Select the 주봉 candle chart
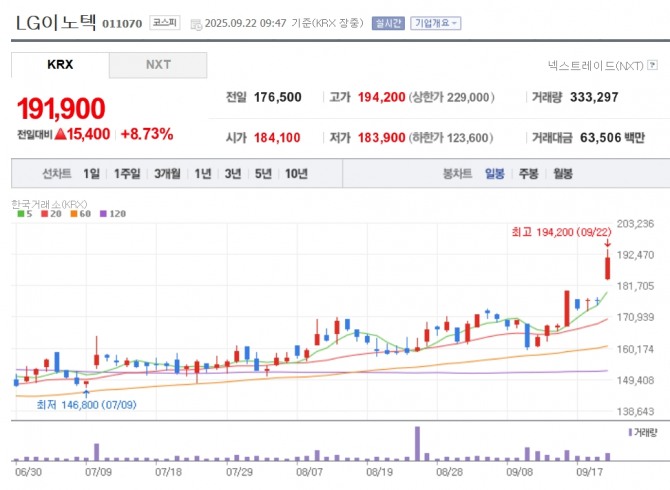 pos(529,174)
